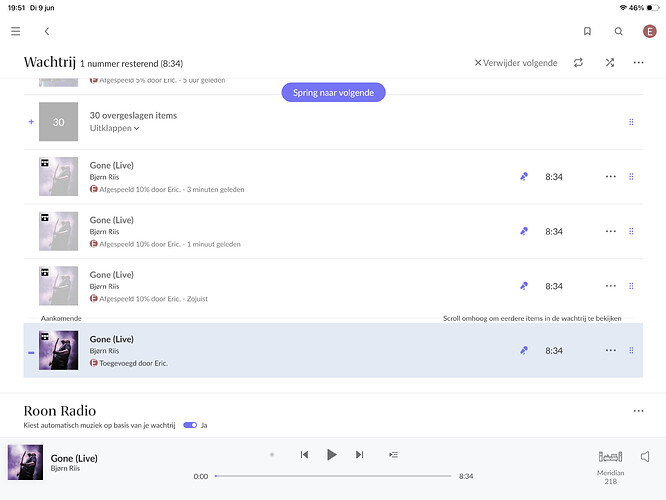
Task: Click Spring naar volgende button
Action: (x=333, y=93)
